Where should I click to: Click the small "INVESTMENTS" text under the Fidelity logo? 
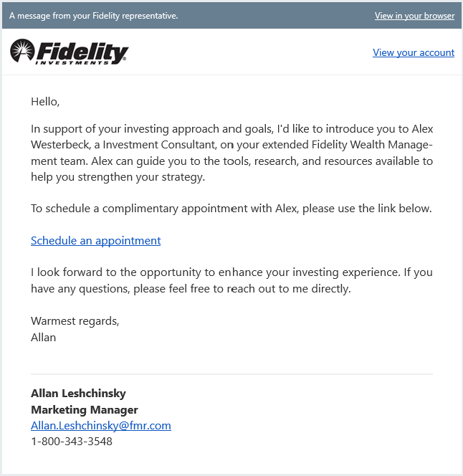tap(77, 62)
